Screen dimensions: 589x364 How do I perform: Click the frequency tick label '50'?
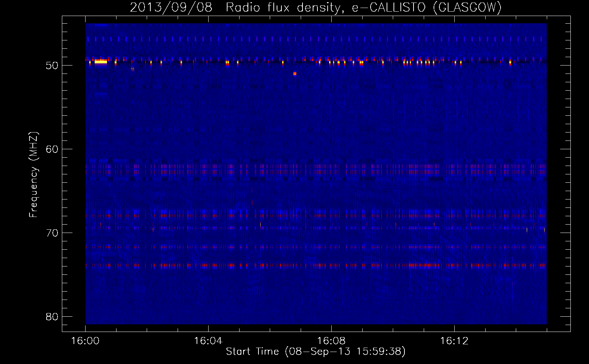(x=52, y=66)
